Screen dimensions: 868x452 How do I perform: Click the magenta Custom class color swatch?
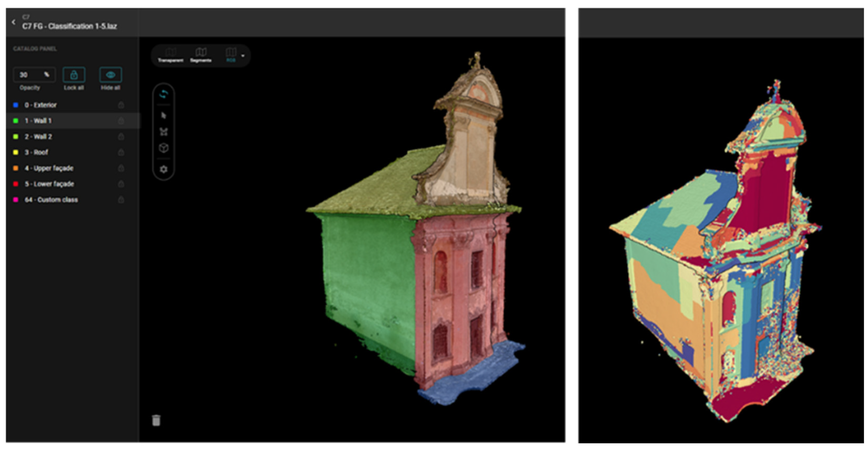pos(15,200)
